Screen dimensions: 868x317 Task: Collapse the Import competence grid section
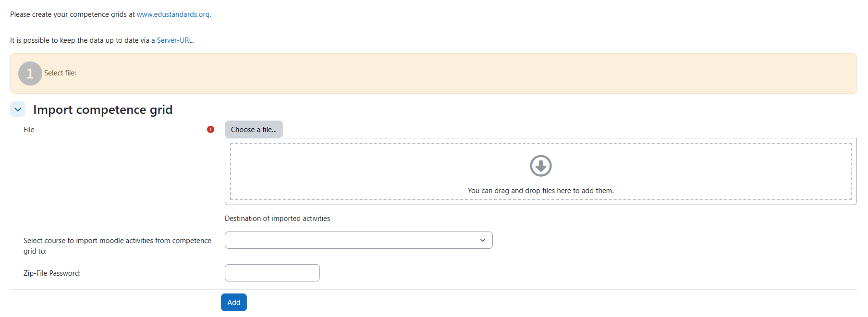point(18,110)
